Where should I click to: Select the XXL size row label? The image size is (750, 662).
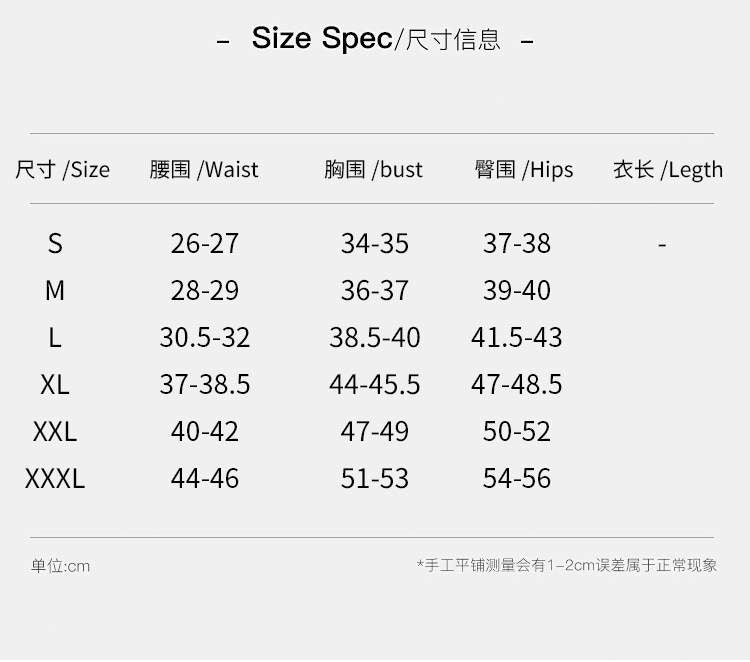click(55, 431)
